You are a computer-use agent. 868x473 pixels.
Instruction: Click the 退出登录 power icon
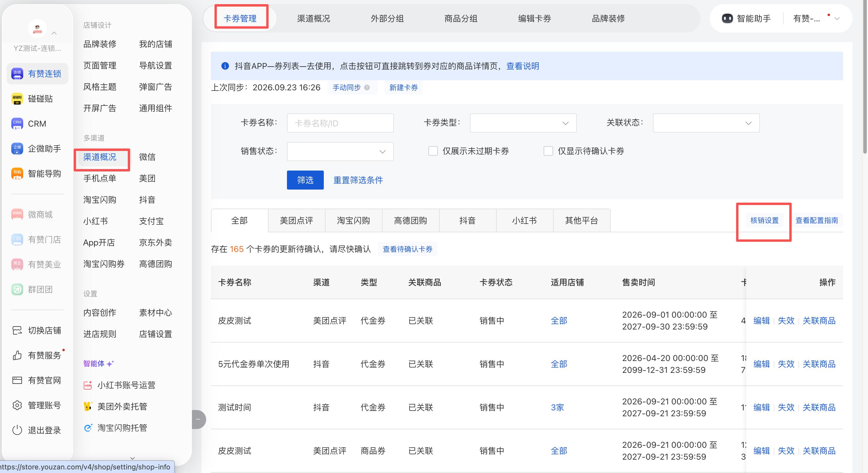[x=17, y=430]
